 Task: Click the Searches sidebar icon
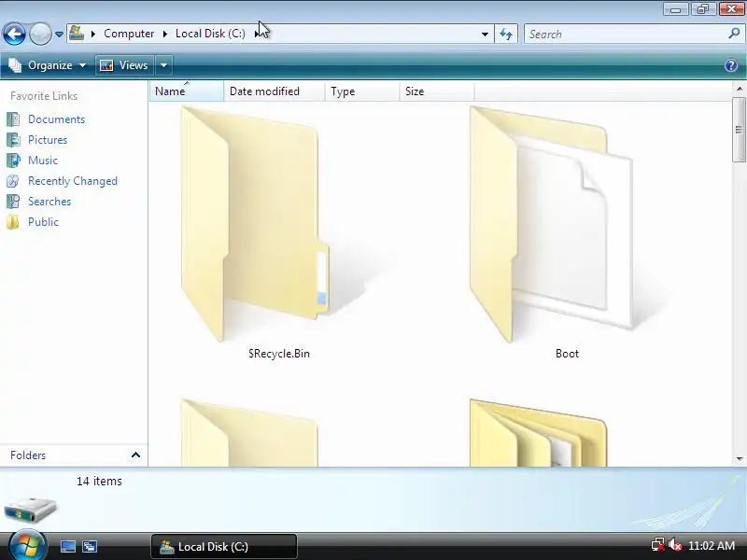13,202
